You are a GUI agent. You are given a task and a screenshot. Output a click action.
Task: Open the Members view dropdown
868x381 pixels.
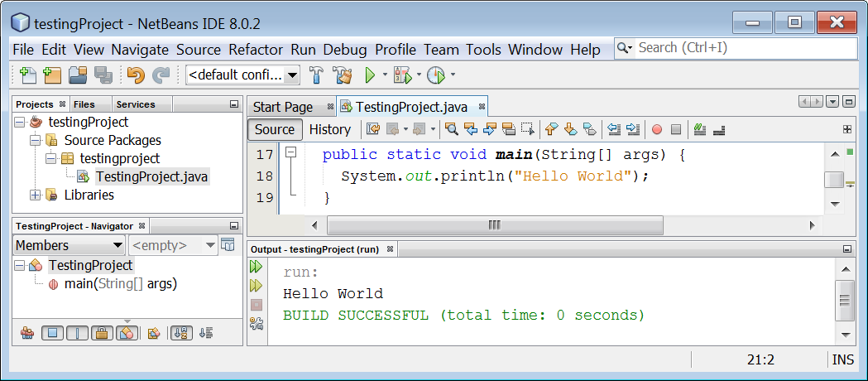tap(70, 245)
